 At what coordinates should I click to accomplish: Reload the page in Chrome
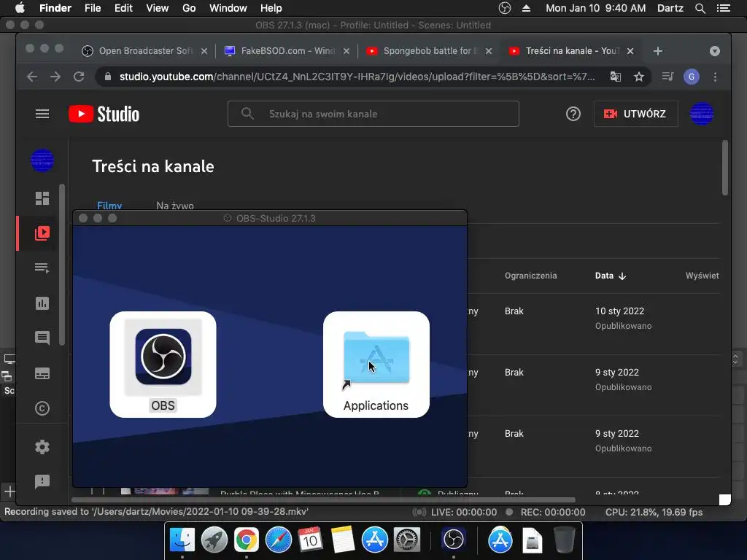tap(79, 77)
